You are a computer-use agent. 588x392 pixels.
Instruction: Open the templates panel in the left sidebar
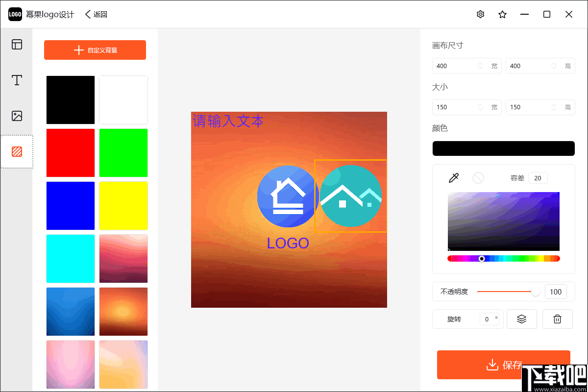17,44
